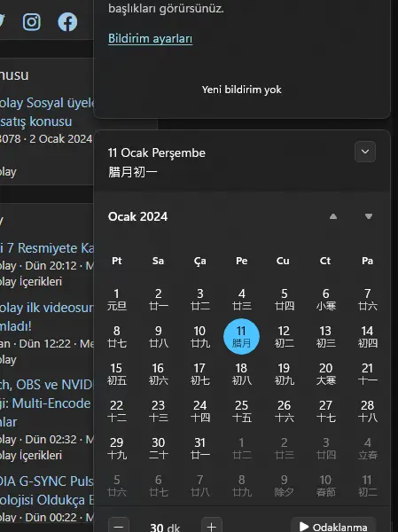Open the 'OBS ve NVID' article link
Screen dimensions: 398x532
(x=47, y=403)
